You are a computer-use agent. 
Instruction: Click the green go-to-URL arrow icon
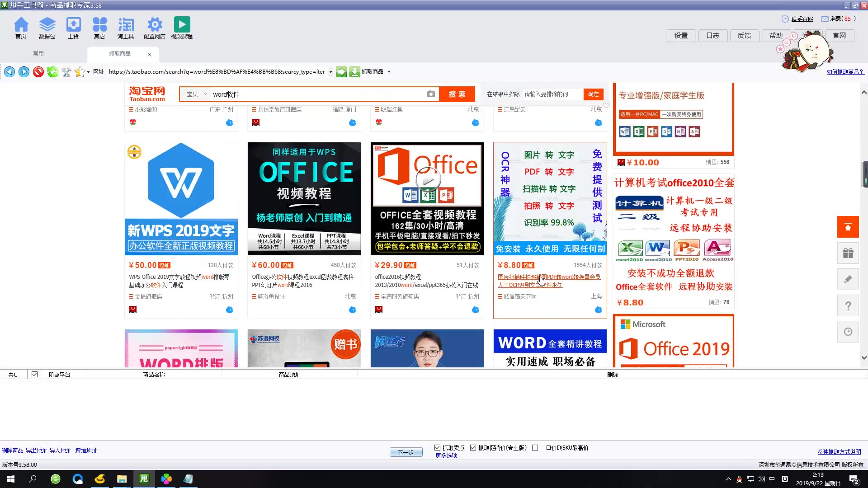tap(341, 72)
